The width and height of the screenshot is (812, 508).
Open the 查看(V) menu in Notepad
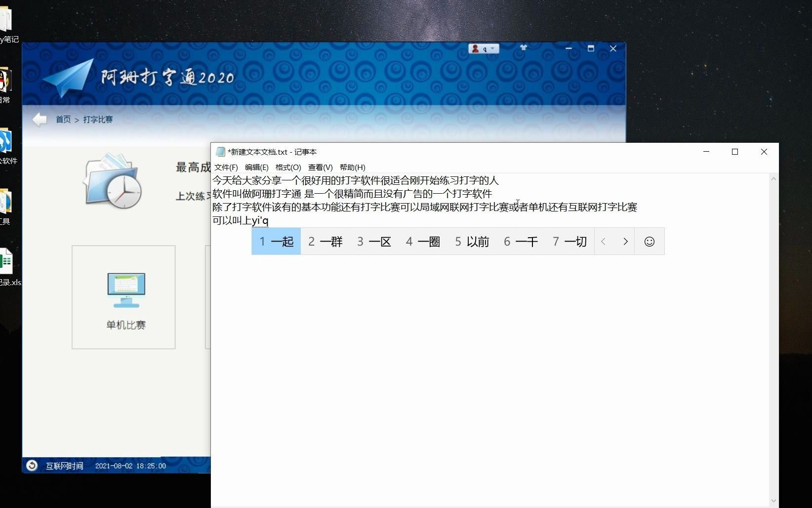click(x=320, y=167)
